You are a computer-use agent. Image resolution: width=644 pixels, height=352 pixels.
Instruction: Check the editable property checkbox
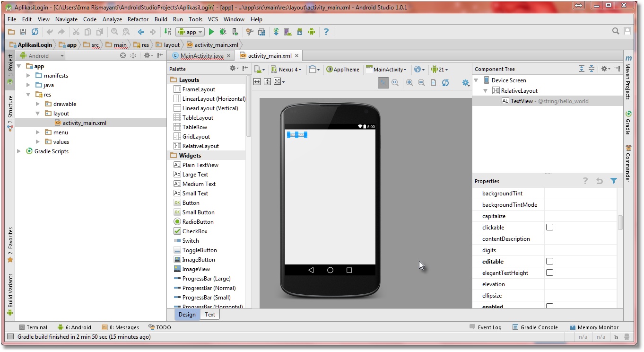click(549, 261)
